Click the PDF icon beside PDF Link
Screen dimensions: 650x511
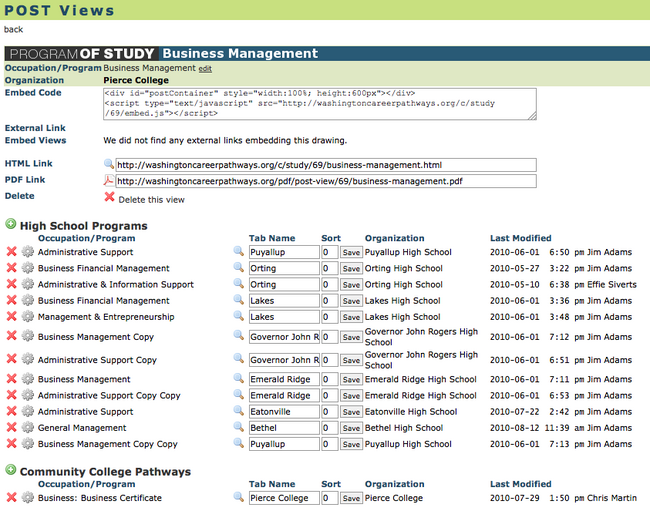point(109,180)
